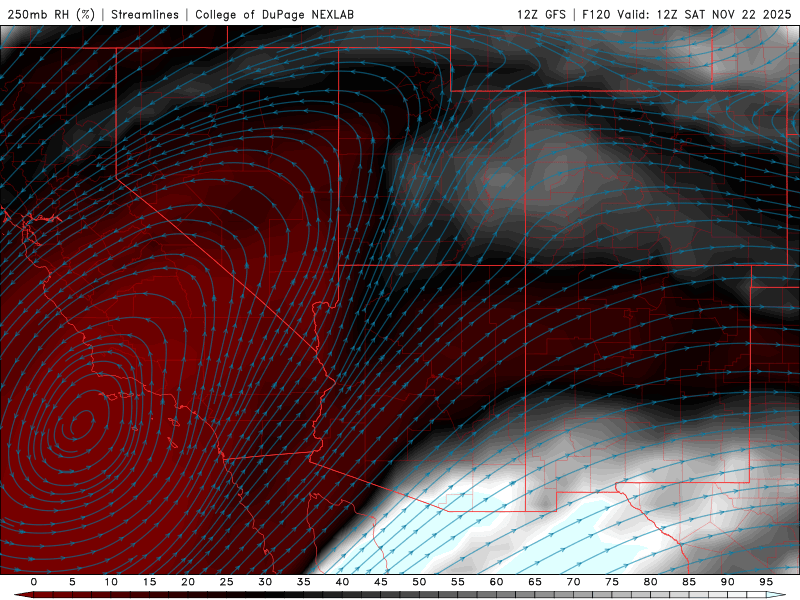The width and height of the screenshot is (800, 600).
Task: Click the '75' label on the color scale
Action: pyautogui.click(x=612, y=582)
